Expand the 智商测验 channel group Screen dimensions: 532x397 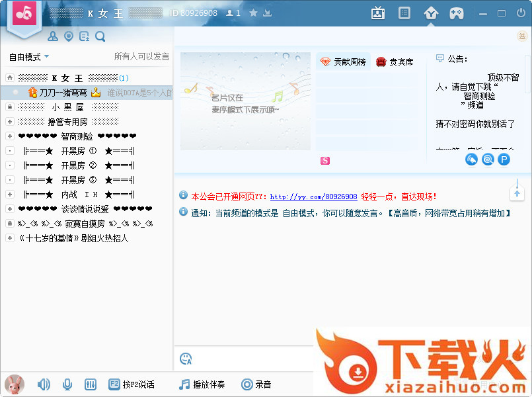click(x=9, y=136)
